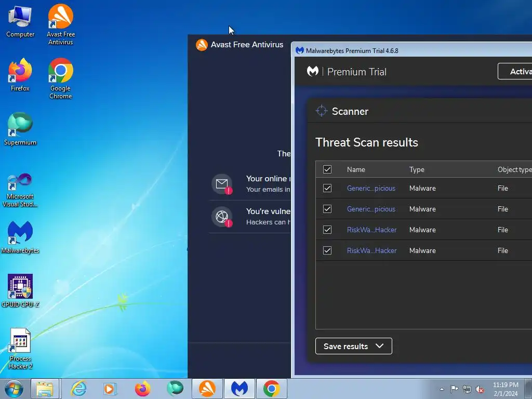Image resolution: width=532 pixels, height=399 pixels.
Task: Sort results by Name column
Action: tap(356, 169)
